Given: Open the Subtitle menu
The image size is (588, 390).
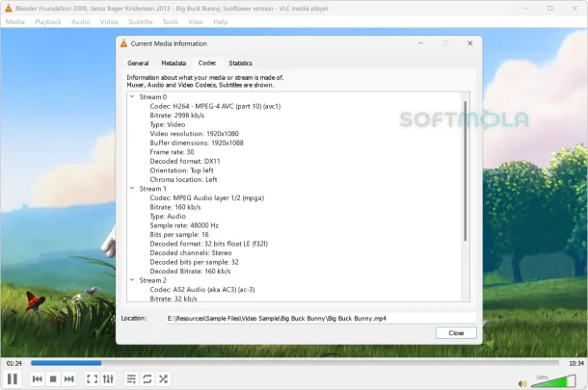Looking at the screenshot, I should coord(140,22).
